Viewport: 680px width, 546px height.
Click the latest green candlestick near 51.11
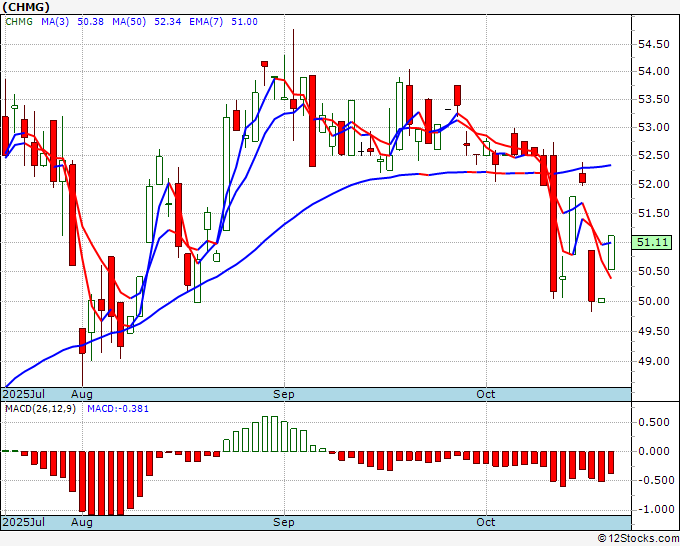[x=611, y=252]
